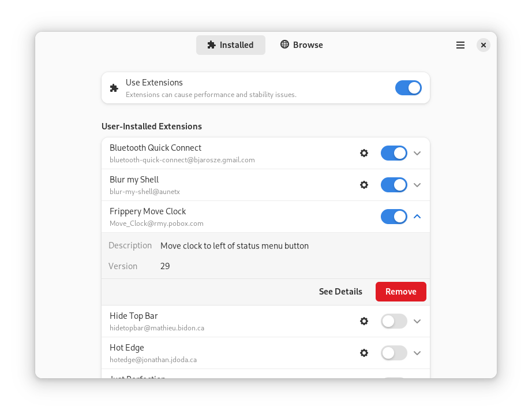The image size is (532, 417).
Task: Expand Hot Edge details chevron
Action: click(x=417, y=353)
